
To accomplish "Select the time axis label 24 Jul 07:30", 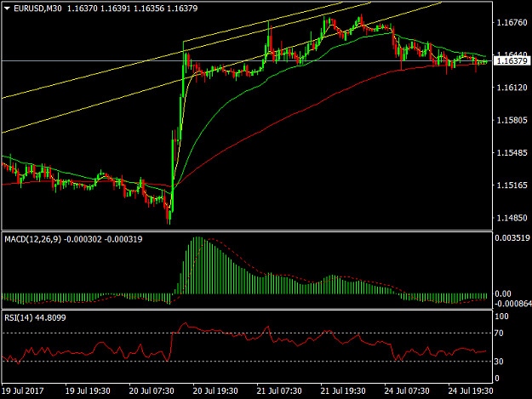I will click(407, 391).
